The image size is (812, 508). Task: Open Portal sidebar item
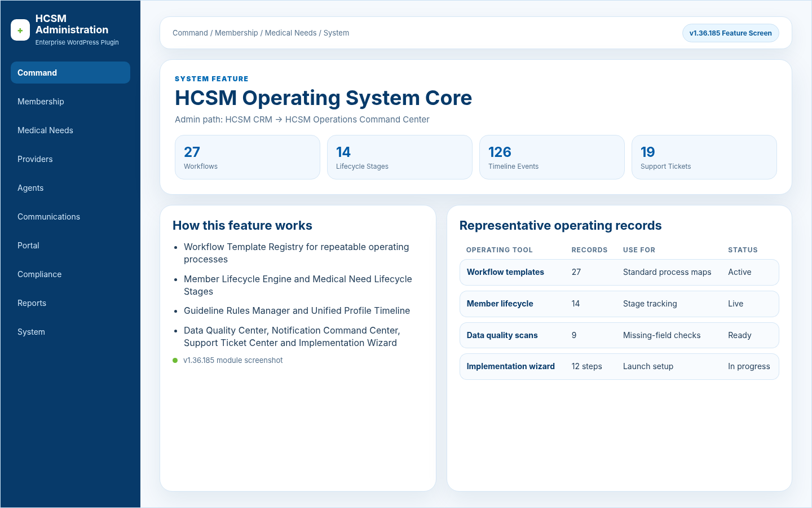point(70,246)
